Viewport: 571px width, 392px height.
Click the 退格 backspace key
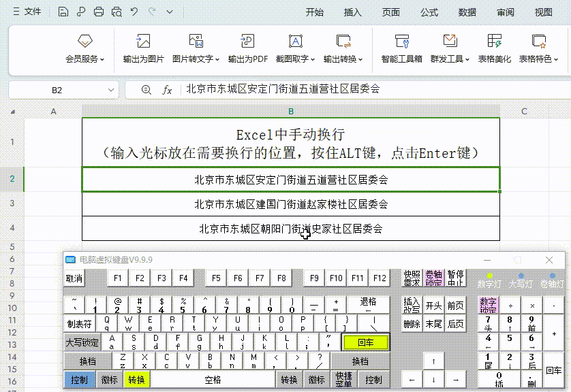pyautogui.click(x=368, y=305)
